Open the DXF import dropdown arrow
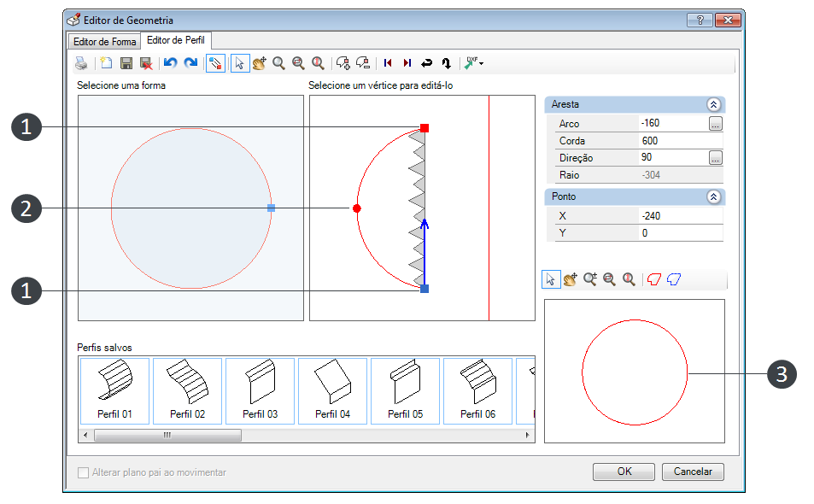Image resolution: width=814 pixels, height=504 pixels. click(x=482, y=64)
